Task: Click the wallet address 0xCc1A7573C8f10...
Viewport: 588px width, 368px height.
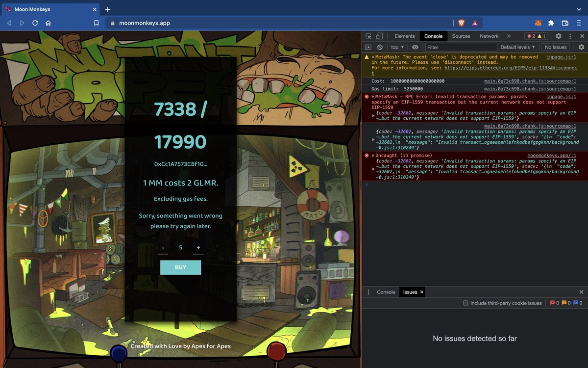Action: point(180,164)
